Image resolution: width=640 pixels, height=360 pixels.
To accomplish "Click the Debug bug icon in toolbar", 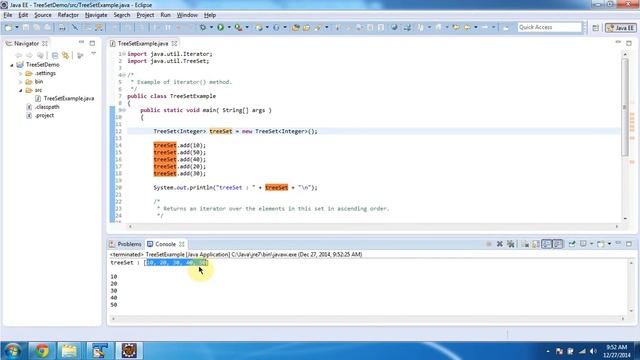I will pyautogui.click(x=203, y=27).
